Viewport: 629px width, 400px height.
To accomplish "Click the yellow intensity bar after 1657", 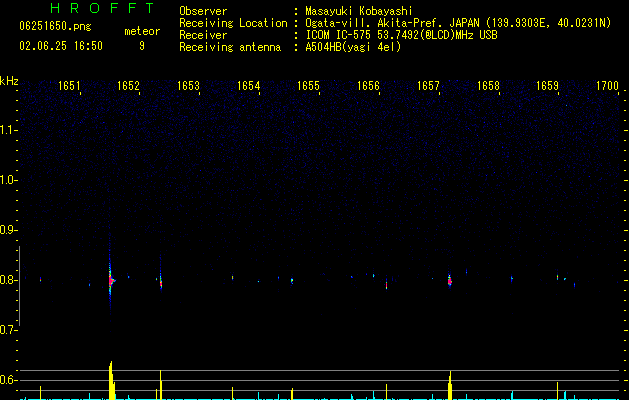I will pyautogui.click(x=450, y=385).
